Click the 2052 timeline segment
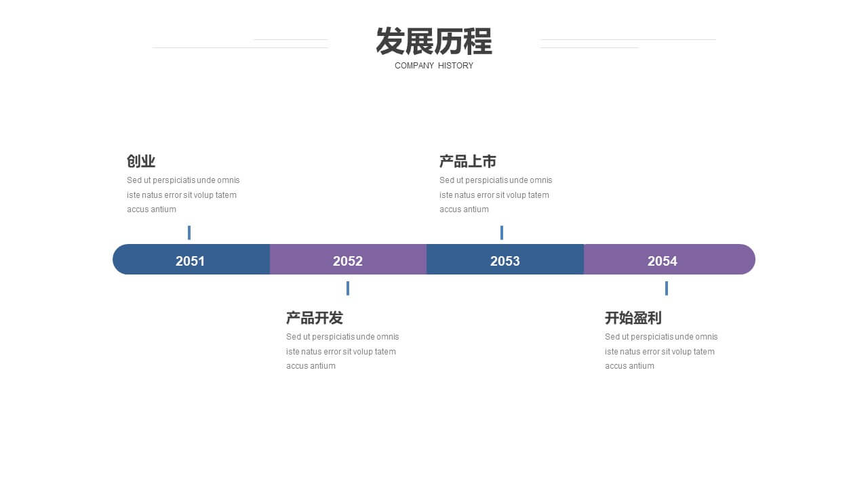 (348, 260)
